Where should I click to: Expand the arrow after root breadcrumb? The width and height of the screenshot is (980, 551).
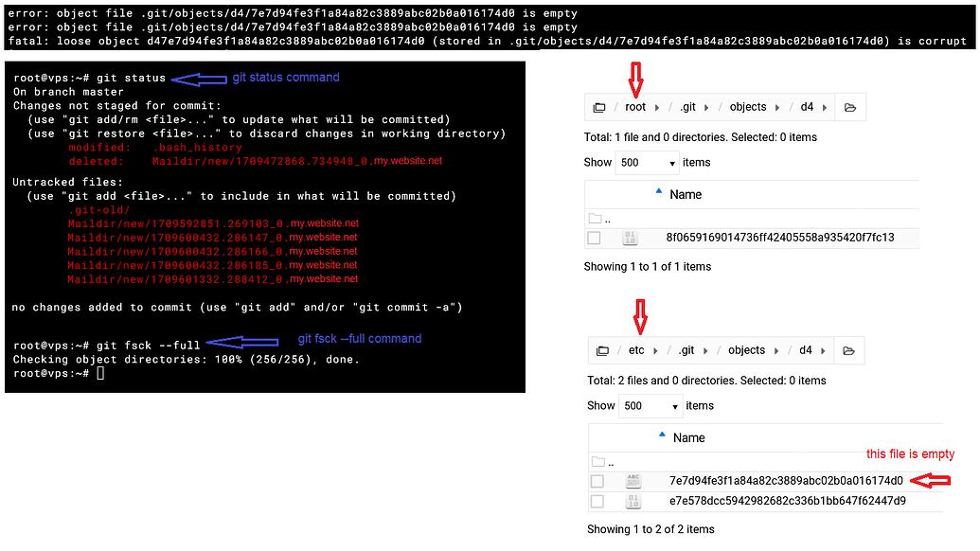[x=656, y=107]
